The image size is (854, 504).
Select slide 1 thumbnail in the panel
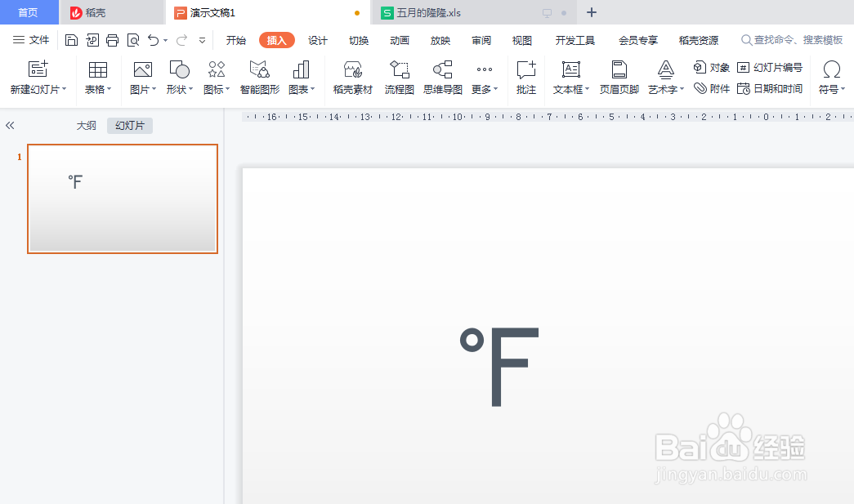pos(122,198)
